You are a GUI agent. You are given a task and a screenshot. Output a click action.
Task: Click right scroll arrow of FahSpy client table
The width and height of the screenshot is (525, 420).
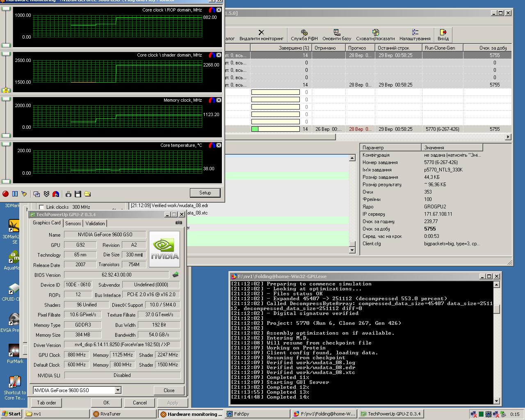tap(508, 137)
